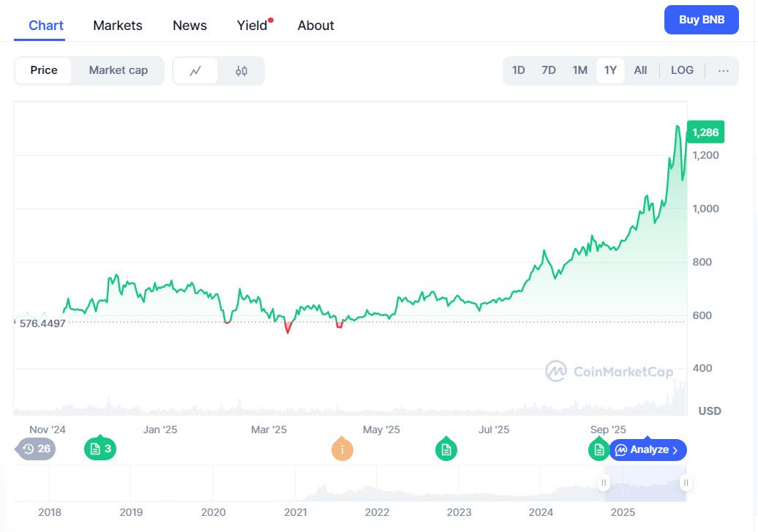Click the green event marker below Jul '25
758x532 pixels.
[x=446, y=449]
